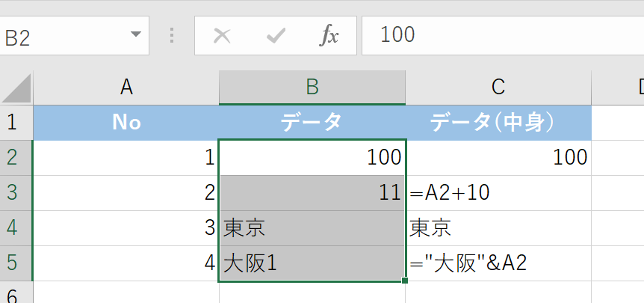Select cell containing =A2+10
Viewport: 644px width, 303px height.
tap(498, 193)
